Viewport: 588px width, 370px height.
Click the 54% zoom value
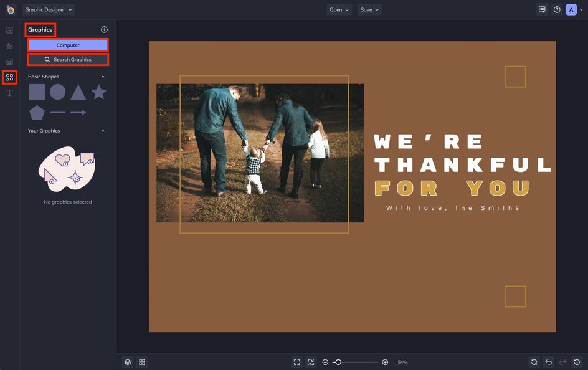[x=402, y=362]
